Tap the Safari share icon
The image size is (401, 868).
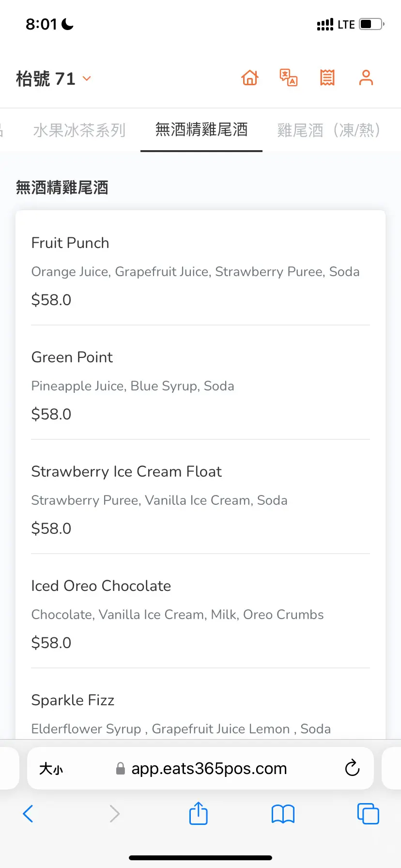click(199, 813)
